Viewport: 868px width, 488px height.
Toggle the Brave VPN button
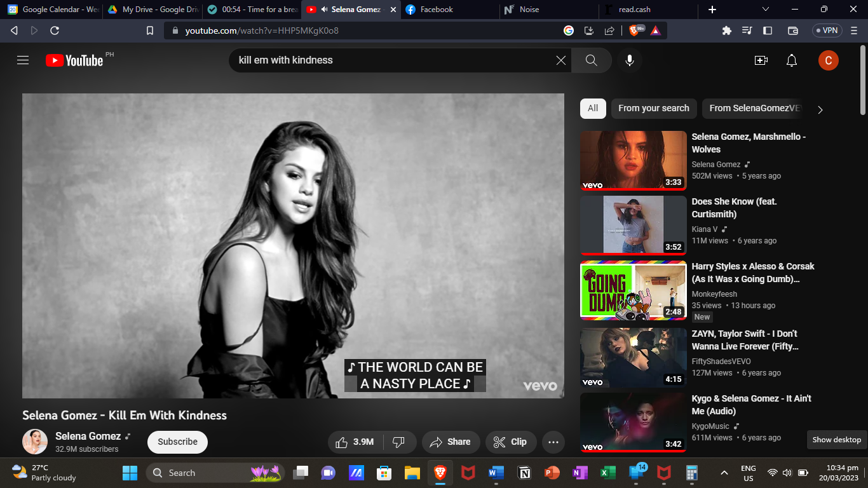coord(827,30)
